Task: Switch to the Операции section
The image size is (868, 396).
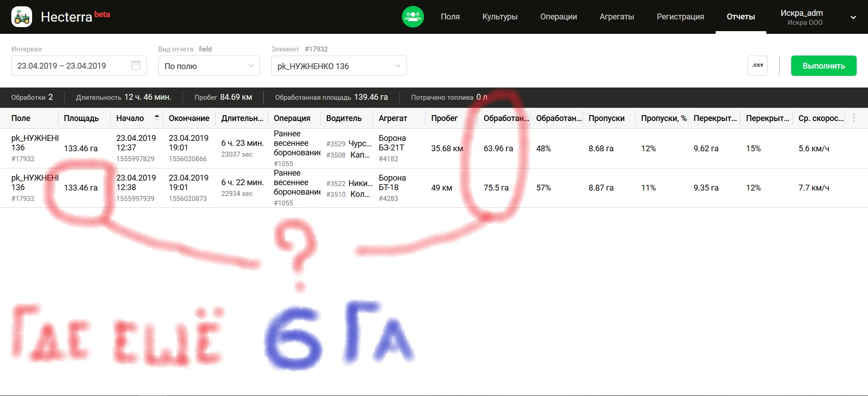Action: [558, 17]
